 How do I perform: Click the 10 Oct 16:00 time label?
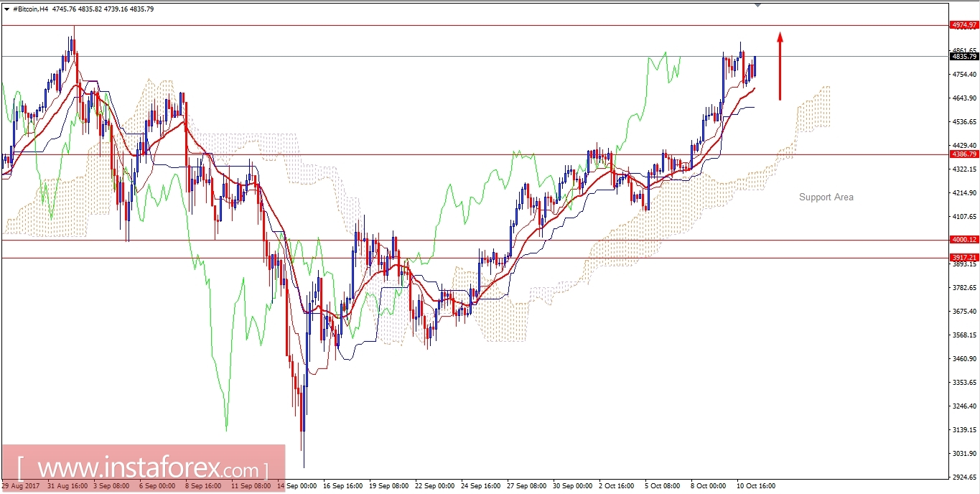(757, 486)
